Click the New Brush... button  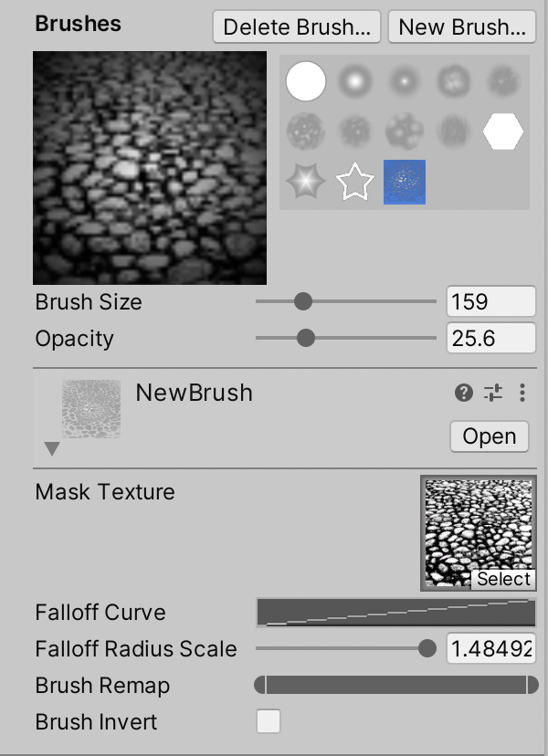tap(462, 27)
